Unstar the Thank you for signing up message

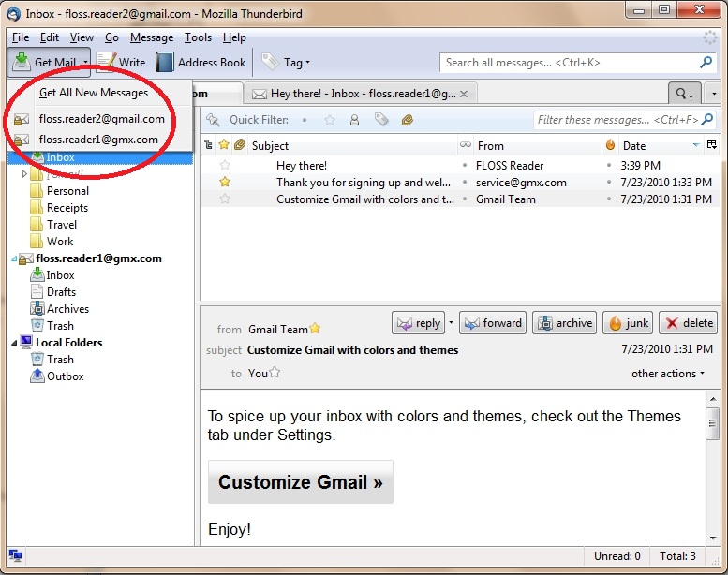tap(225, 182)
